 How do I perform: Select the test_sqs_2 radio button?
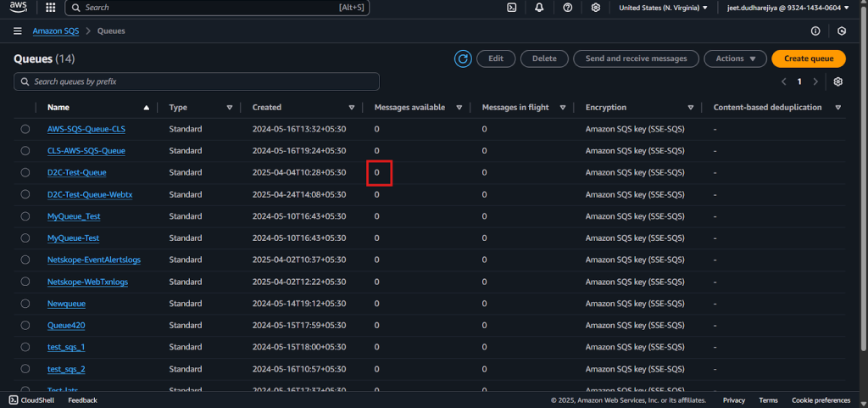click(x=25, y=369)
